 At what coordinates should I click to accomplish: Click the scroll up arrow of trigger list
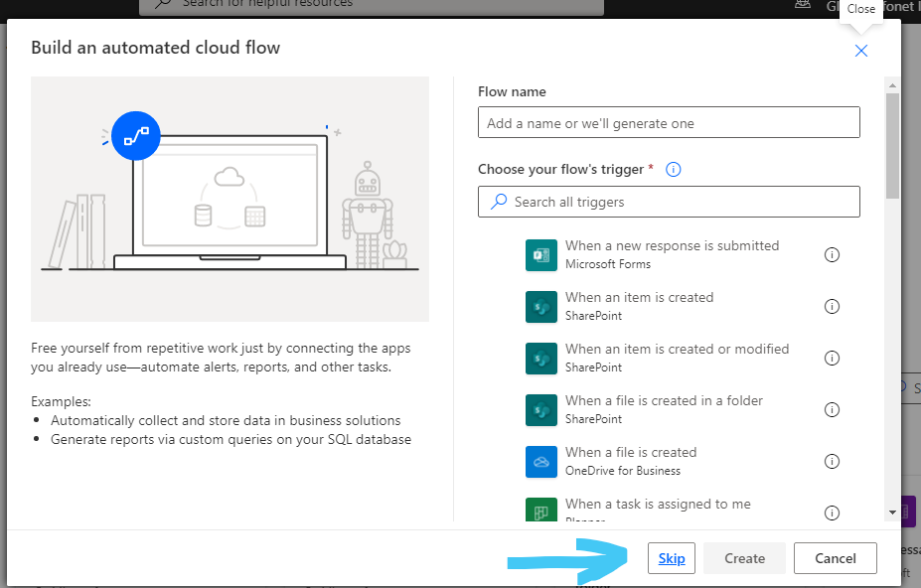tap(892, 85)
